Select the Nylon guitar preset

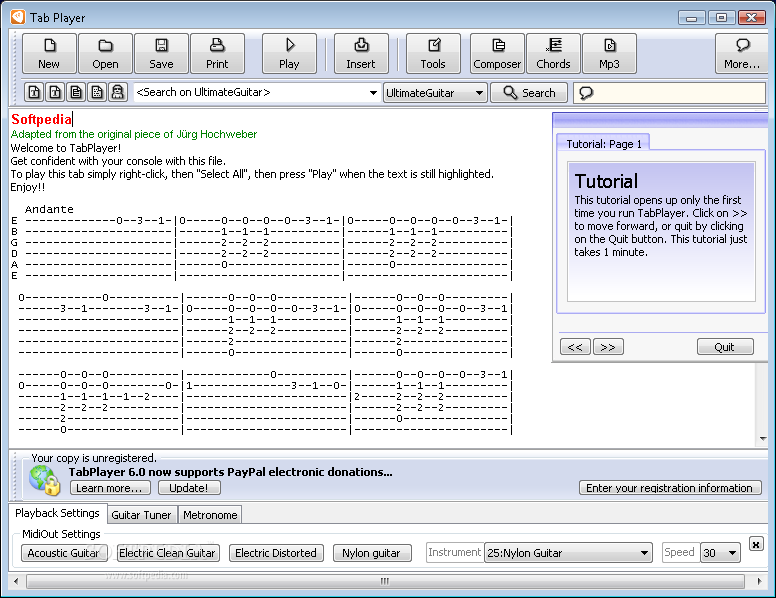(x=372, y=553)
